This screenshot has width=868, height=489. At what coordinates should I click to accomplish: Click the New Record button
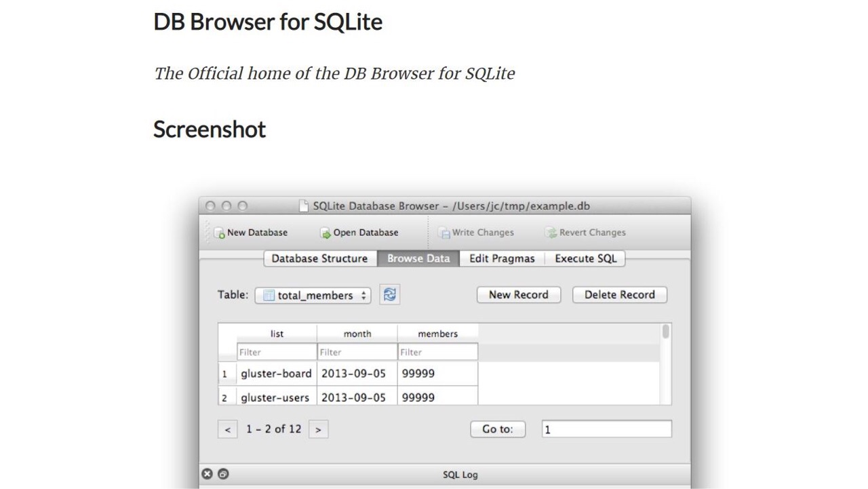(x=519, y=295)
